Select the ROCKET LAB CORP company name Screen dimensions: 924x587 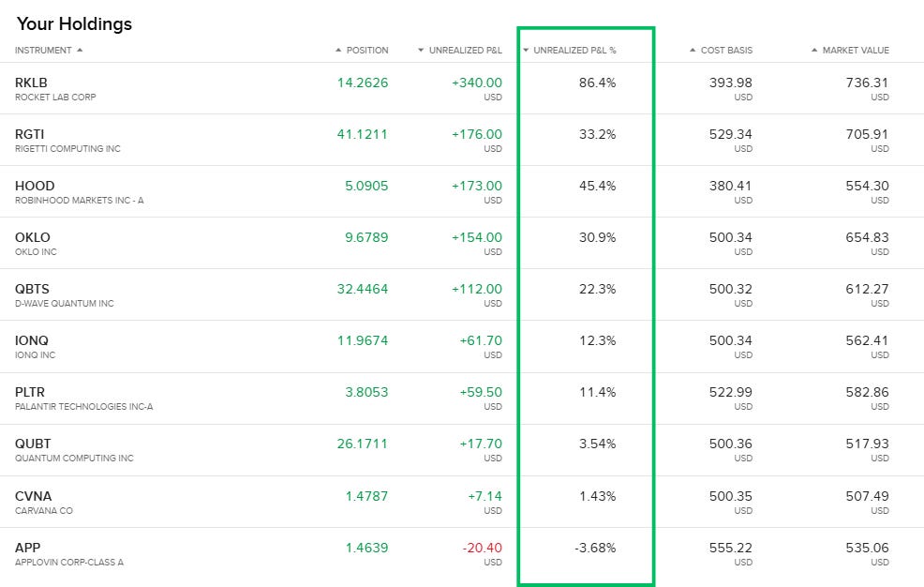[55, 98]
